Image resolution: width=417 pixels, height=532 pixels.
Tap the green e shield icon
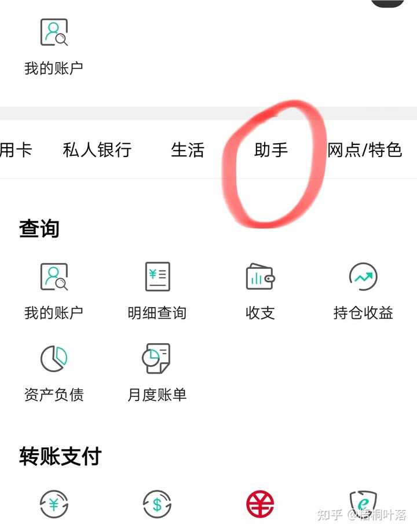(x=363, y=503)
